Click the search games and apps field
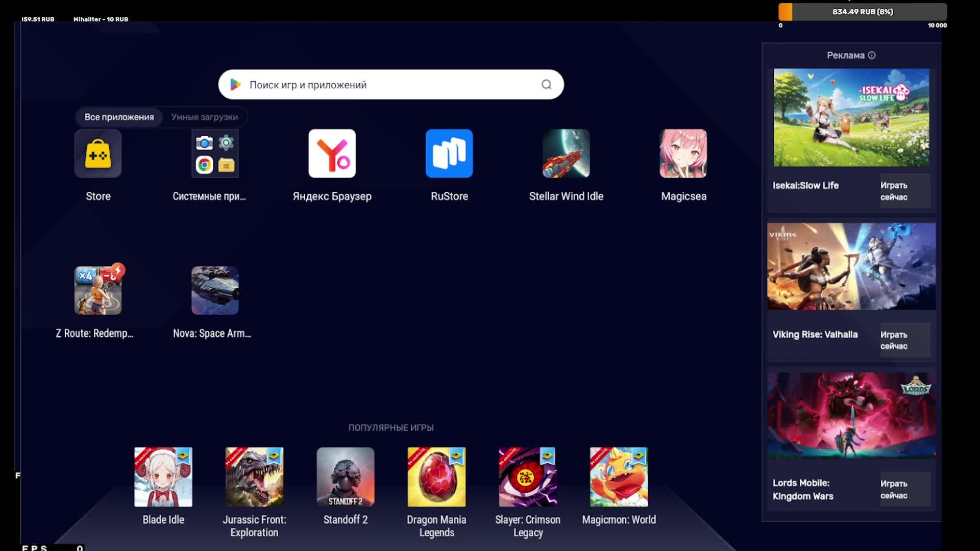980x551 pixels. [x=391, y=85]
